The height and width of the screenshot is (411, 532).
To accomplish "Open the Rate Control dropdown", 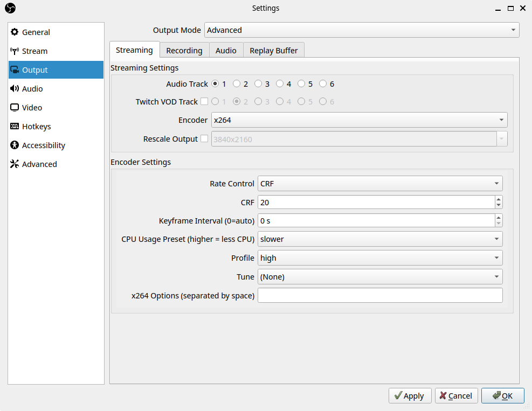I will pyautogui.click(x=380, y=183).
